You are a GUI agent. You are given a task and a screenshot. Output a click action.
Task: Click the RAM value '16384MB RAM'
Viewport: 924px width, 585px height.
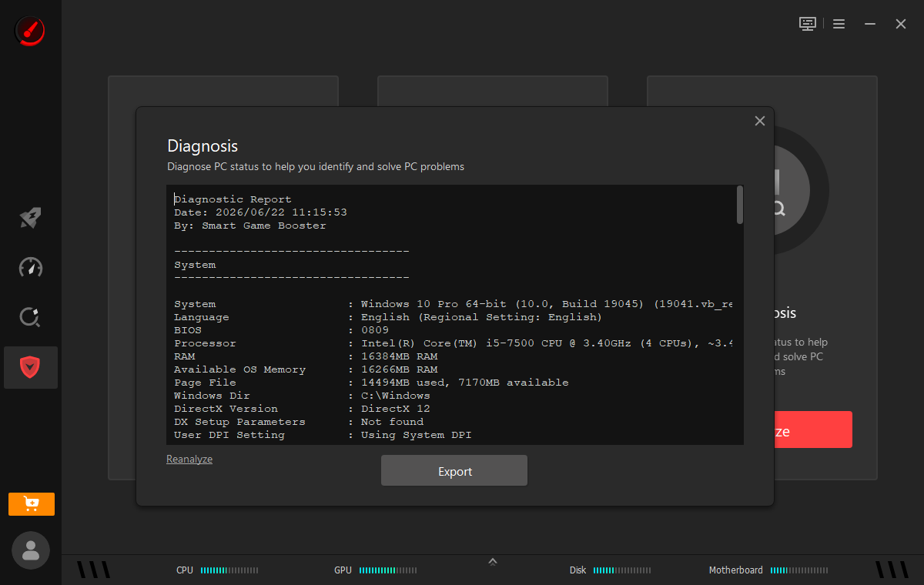click(x=399, y=356)
